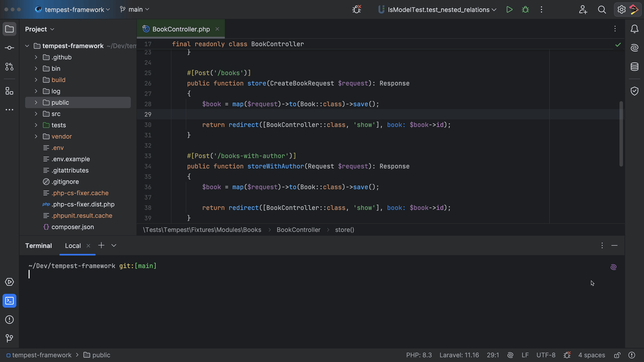This screenshot has height=362, width=644.
Task: Open the Database tool window
Action: 634,67
